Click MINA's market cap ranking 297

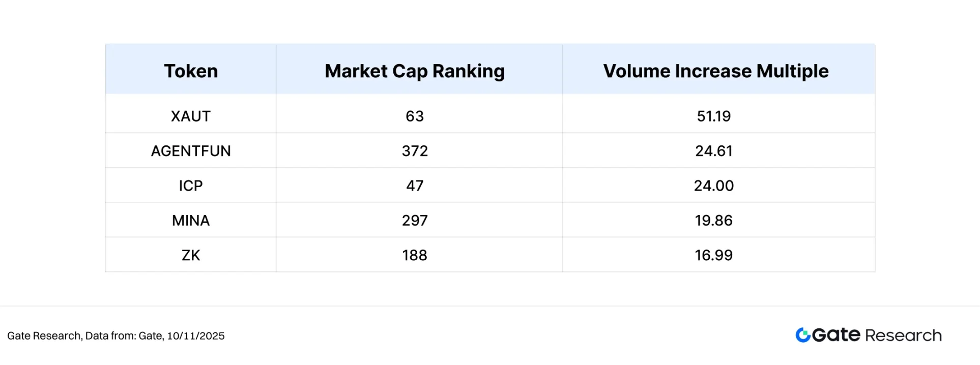[415, 221]
